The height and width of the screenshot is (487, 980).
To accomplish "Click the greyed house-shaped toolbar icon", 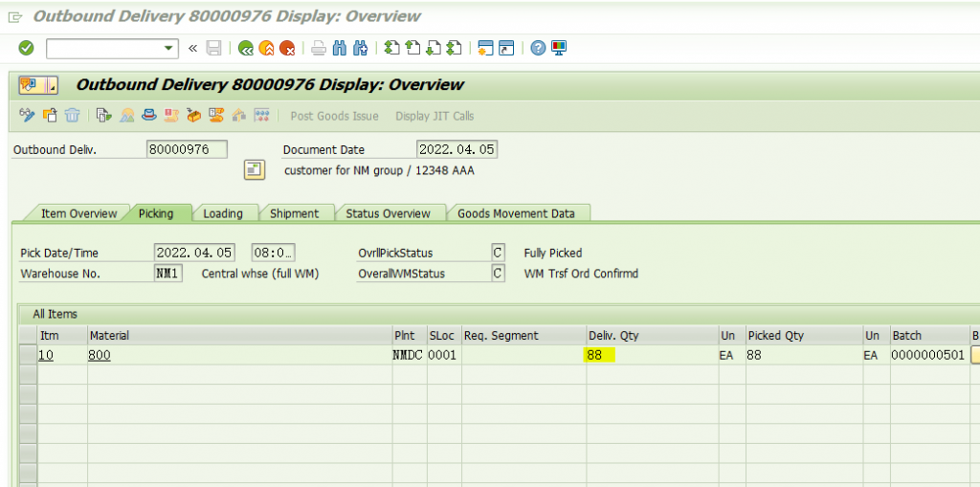I will 238,116.
